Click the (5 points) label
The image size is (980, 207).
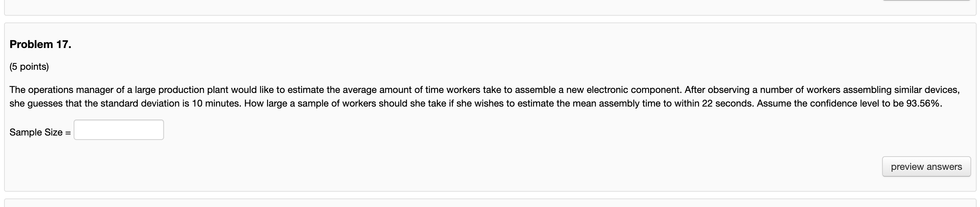click(29, 66)
